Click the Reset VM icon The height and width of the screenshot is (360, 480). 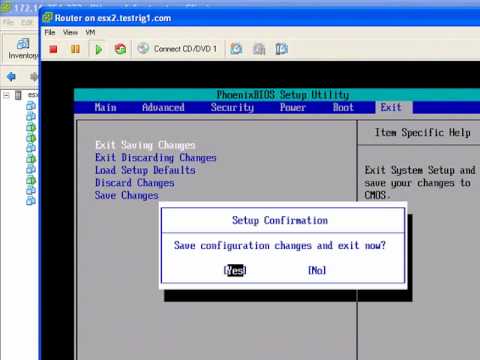pos(120,49)
